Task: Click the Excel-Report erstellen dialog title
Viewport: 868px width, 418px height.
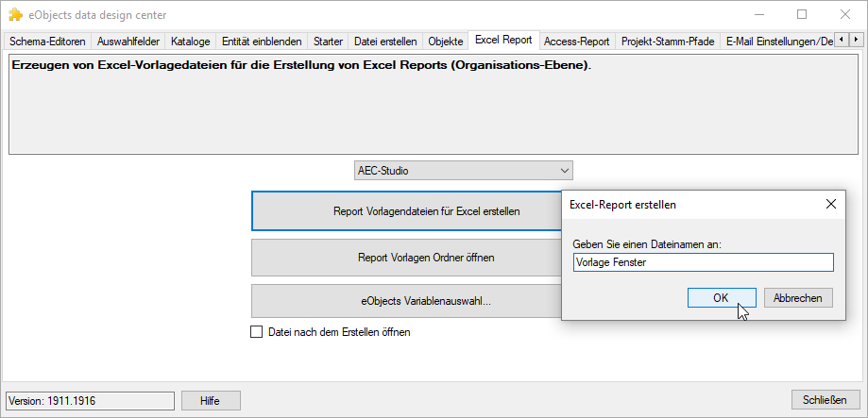Action: pos(622,205)
